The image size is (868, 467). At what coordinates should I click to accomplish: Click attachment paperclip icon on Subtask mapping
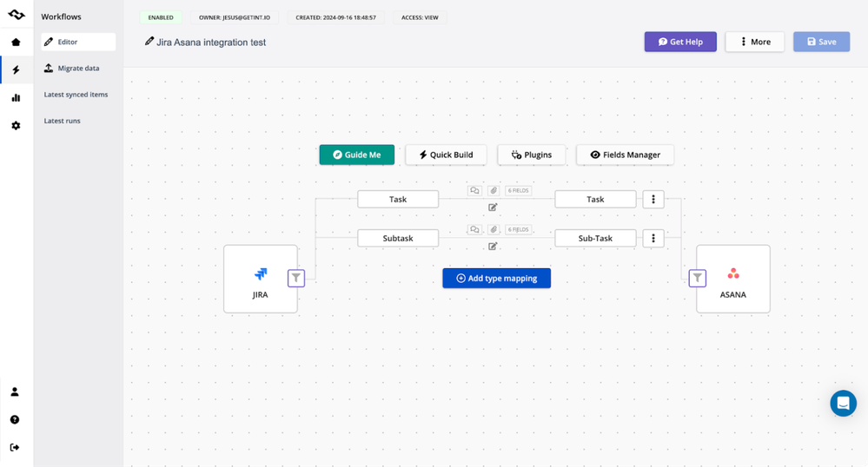point(494,229)
